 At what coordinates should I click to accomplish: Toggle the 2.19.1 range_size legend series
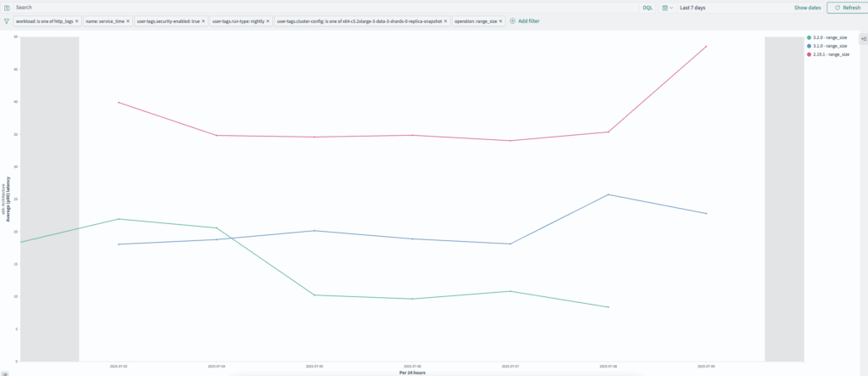point(829,54)
